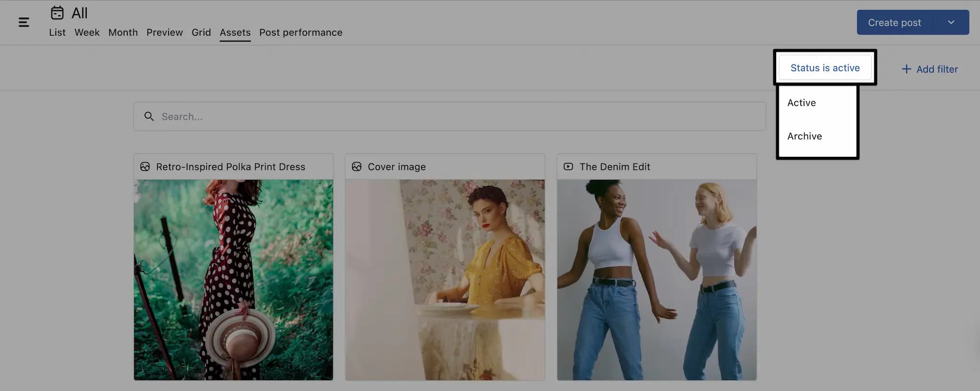
Task: Switch to the Week view tab
Action: (x=87, y=32)
